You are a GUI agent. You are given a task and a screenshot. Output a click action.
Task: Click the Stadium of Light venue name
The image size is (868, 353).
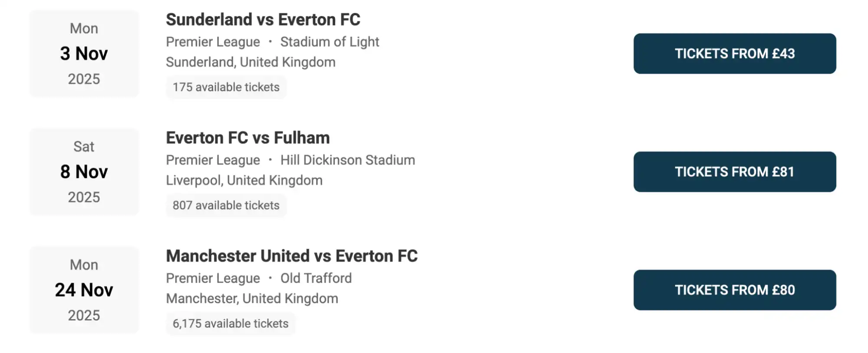[x=330, y=42]
